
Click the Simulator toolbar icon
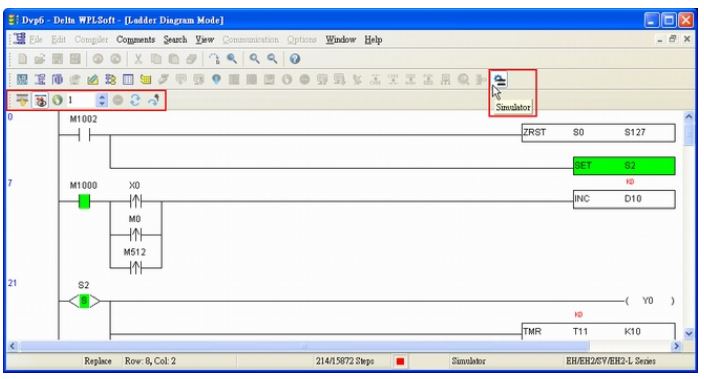pos(500,80)
